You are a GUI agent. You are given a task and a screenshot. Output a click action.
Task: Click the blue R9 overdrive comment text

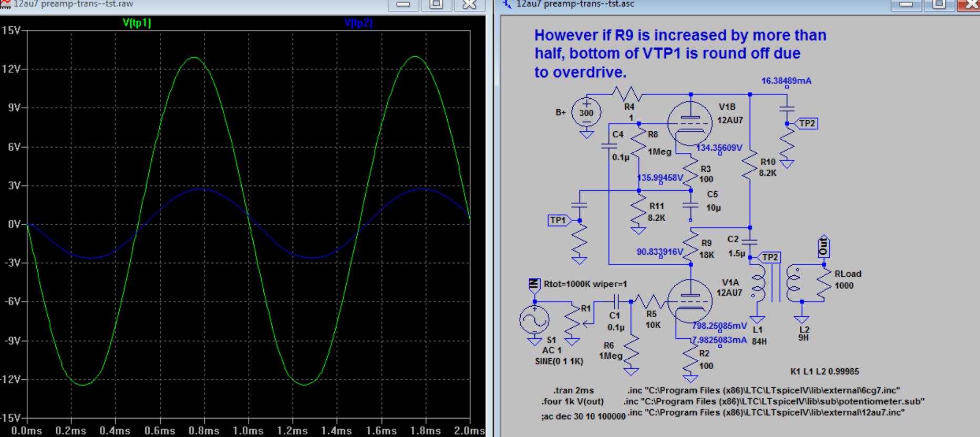pyautogui.click(x=680, y=54)
